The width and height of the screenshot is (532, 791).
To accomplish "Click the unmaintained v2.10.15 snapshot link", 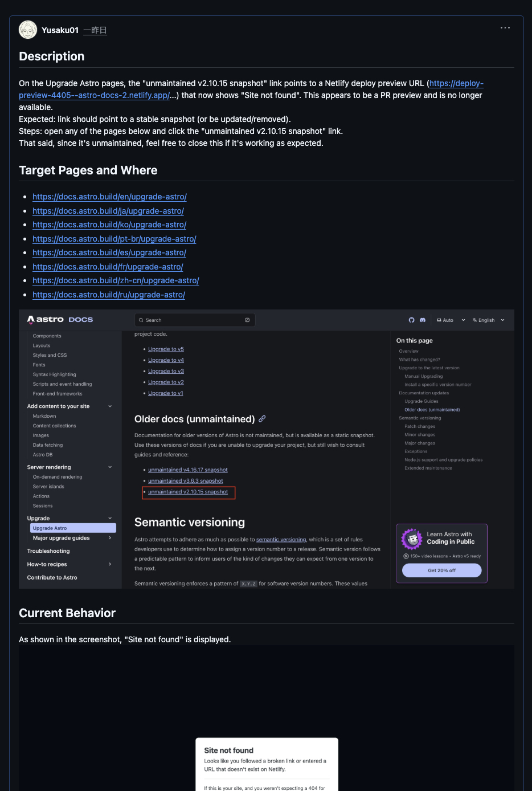I will pyautogui.click(x=188, y=492).
